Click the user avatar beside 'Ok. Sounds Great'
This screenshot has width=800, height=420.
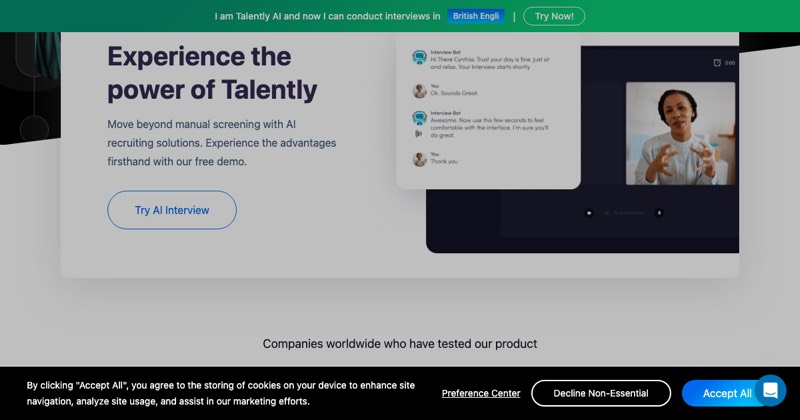point(419,91)
